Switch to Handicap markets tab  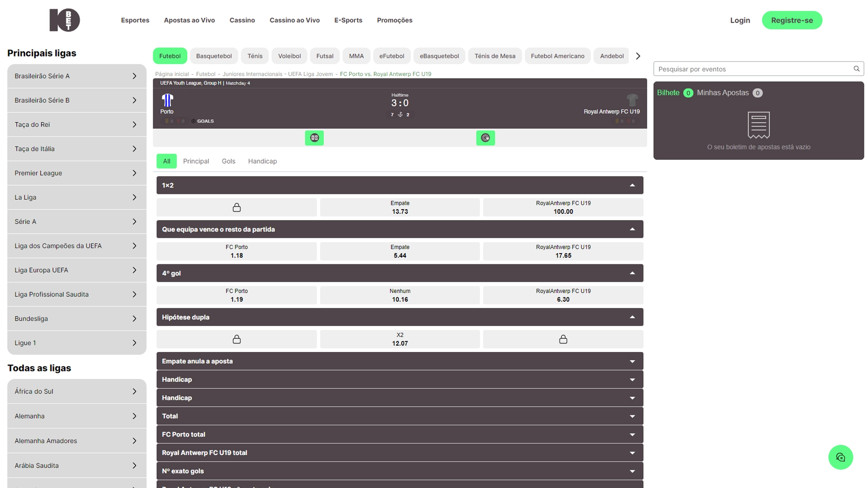[262, 161]
